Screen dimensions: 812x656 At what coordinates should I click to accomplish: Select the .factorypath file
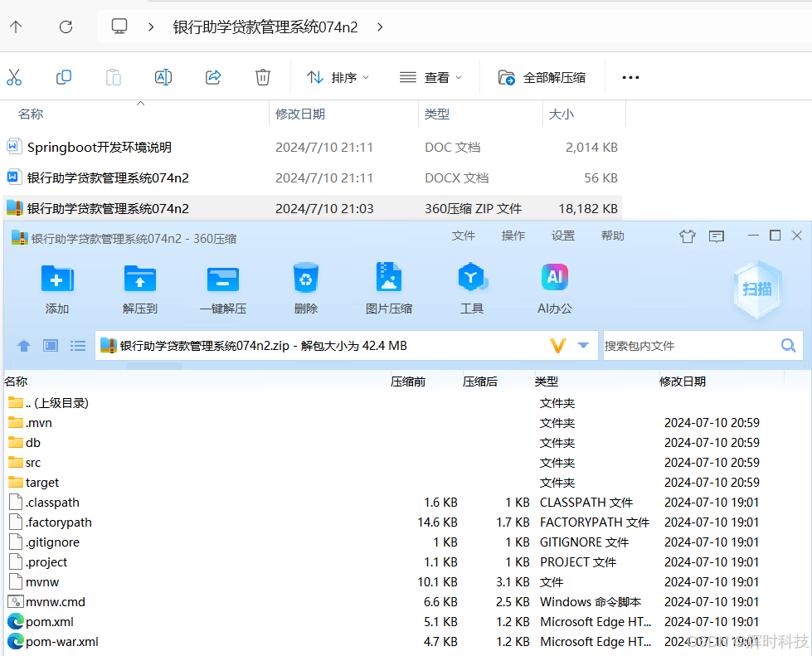[51, 522]
